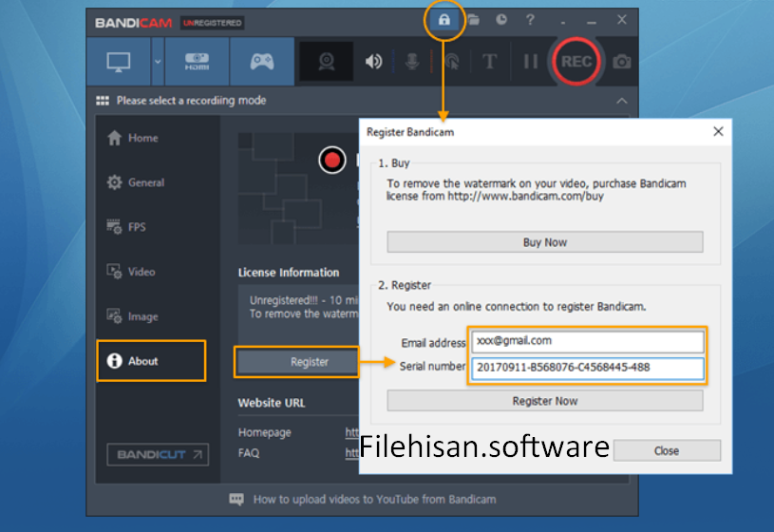Viewport: 774px width, 532px height.
Task: Click the Register button in License Information
Action: point(297,362)
